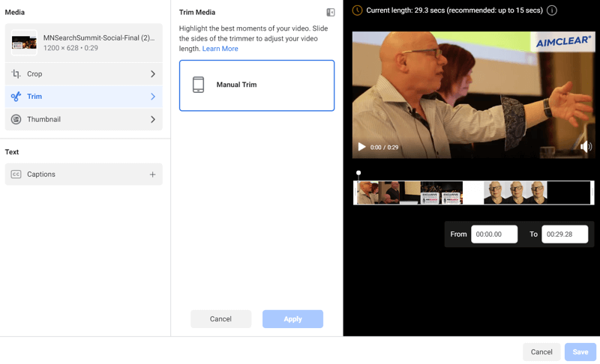The image size is (600, 364).
Task: Click the Trim scissors icon
Action: [x=16, y=97]
